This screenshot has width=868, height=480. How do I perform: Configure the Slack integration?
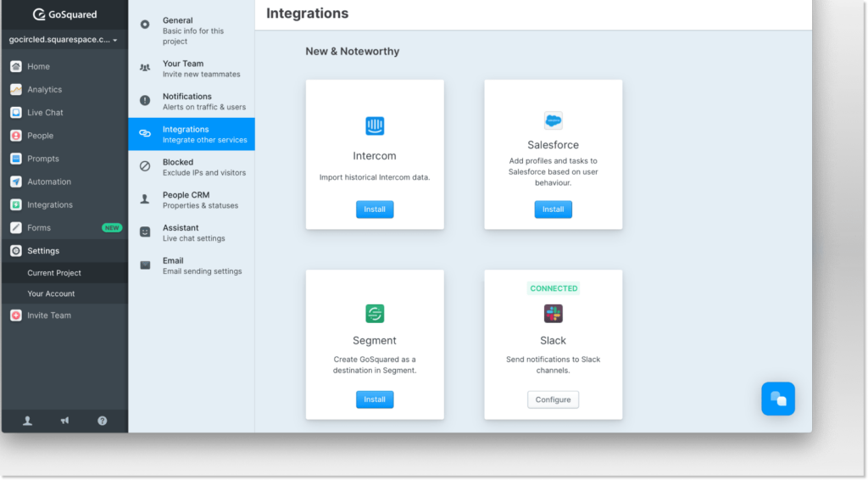pyautogui.click(x=553, y=399)
